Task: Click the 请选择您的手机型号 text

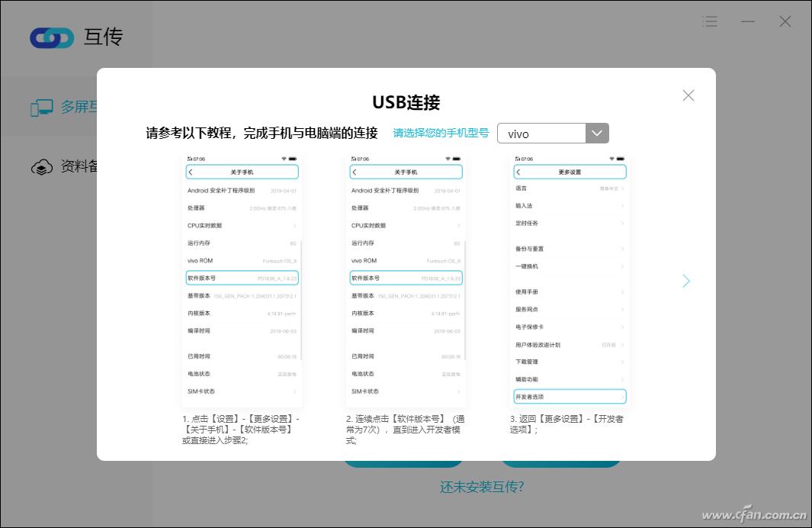Action: [x=441, y=132]
